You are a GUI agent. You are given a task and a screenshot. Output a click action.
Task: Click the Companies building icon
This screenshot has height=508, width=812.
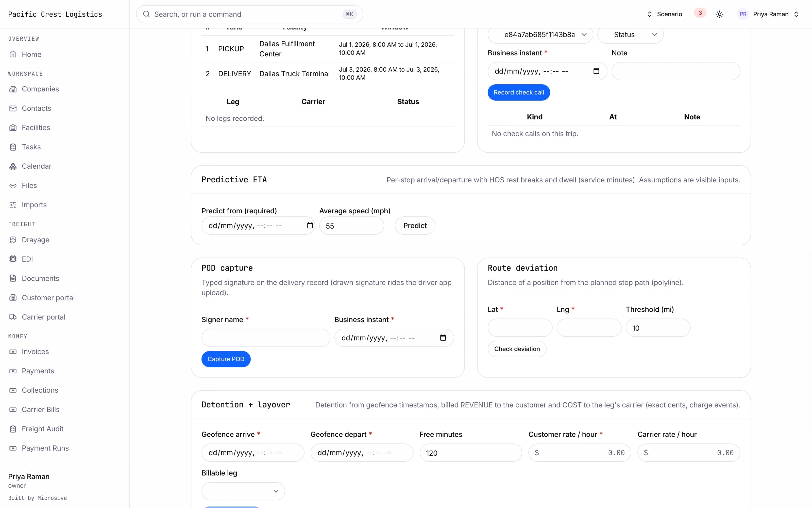tap(13, 89)
